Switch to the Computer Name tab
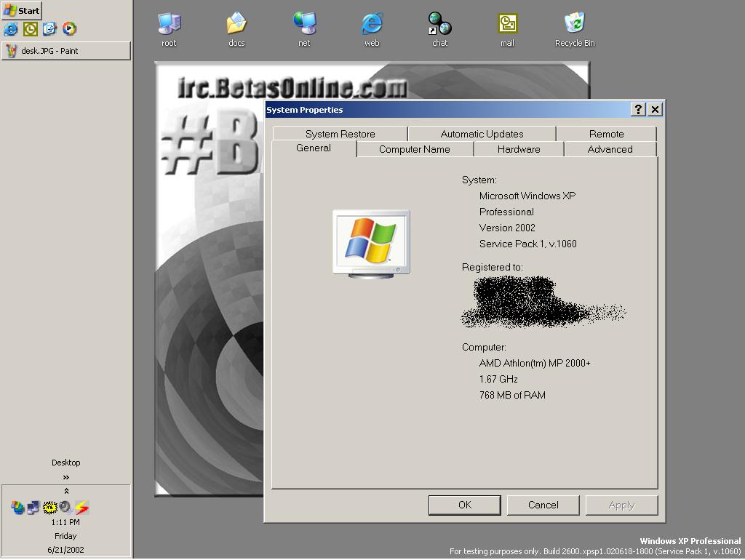This screenshot has width=745, height=560. (414, 149)
